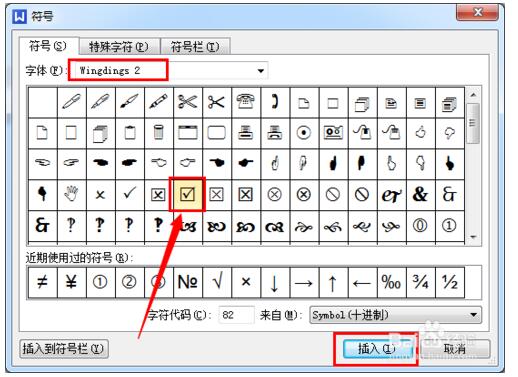518x377 pixels.
Task: Click 插入到符号栏(Y) button
Action: coord(64,349)
